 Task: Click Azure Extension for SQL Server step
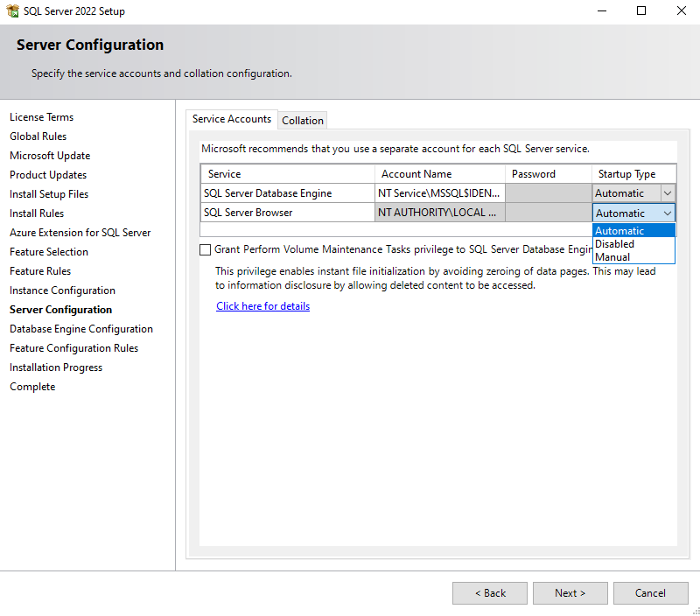coord(80,233)
